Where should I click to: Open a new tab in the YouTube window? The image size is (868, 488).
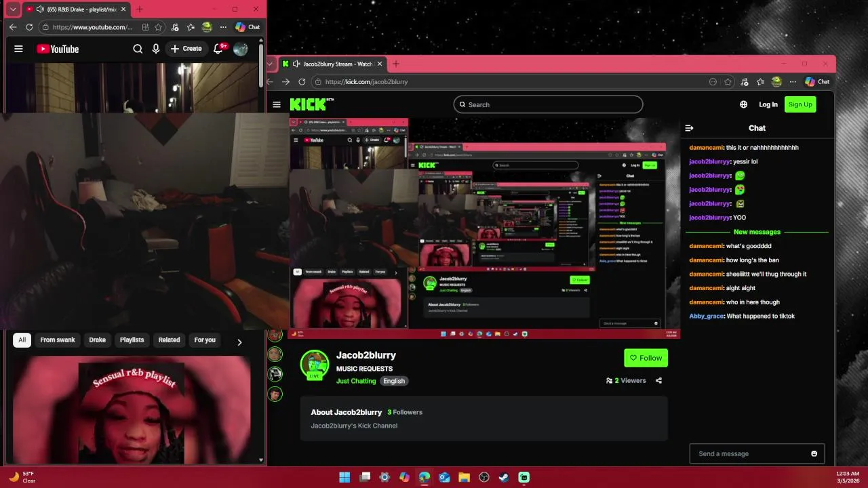click(x=140, y=9)
